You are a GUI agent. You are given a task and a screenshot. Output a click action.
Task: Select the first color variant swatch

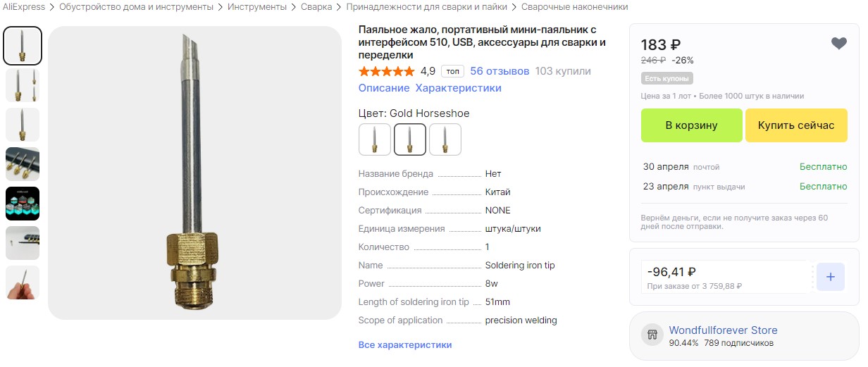point(375,139)
